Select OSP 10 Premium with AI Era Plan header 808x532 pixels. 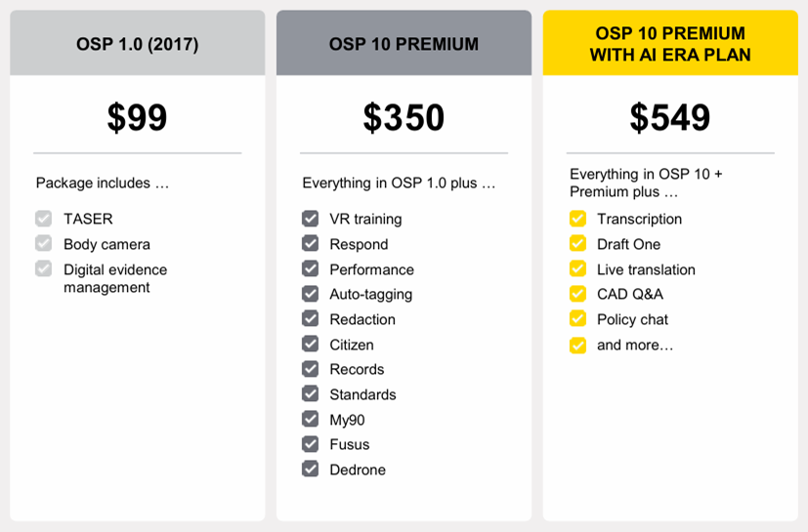coord(670,44)
